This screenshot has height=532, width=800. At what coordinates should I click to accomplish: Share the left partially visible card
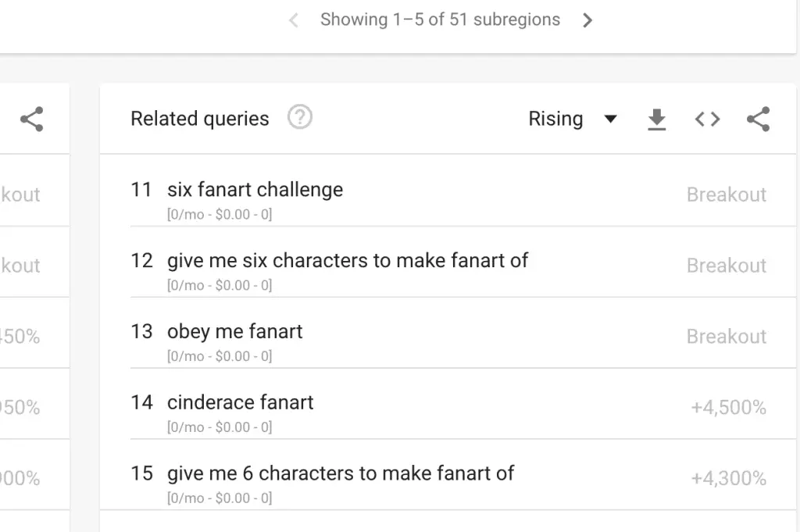(31, 120)
